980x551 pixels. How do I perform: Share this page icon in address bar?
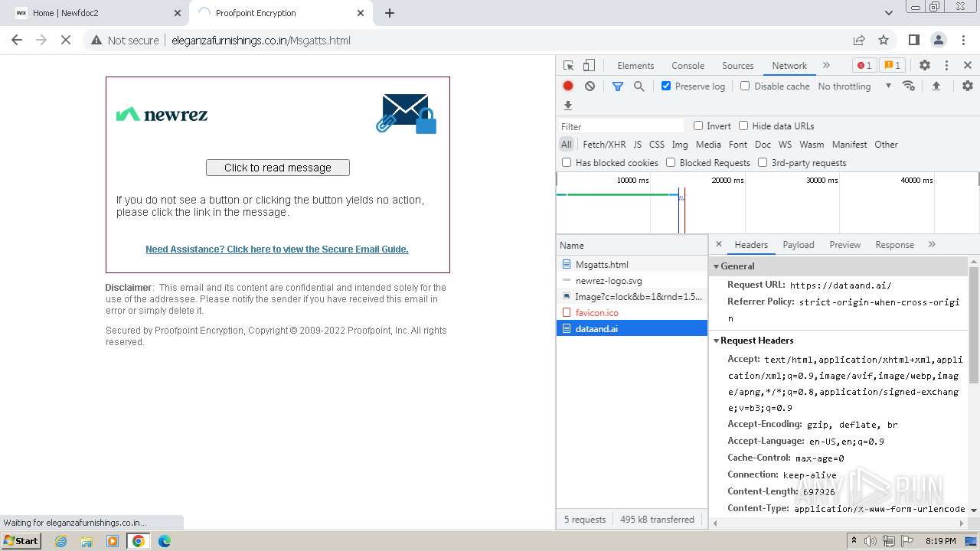coord(859,40)
